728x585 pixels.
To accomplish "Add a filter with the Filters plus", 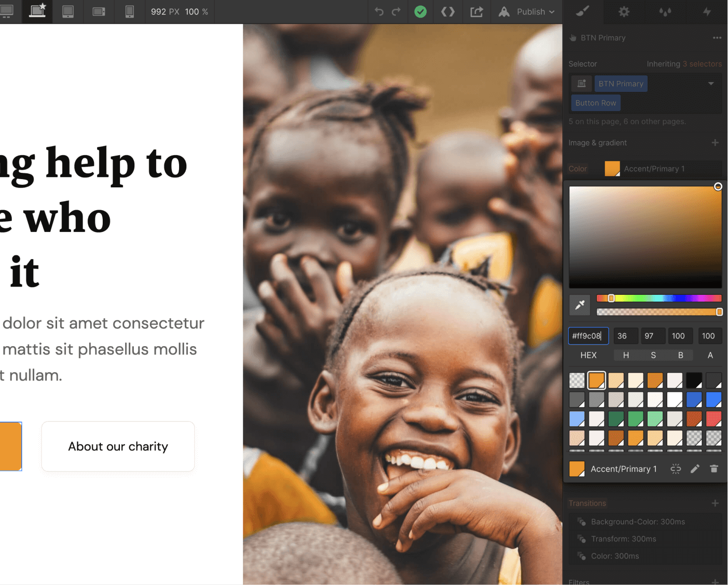I will click(x=715, y=581).
